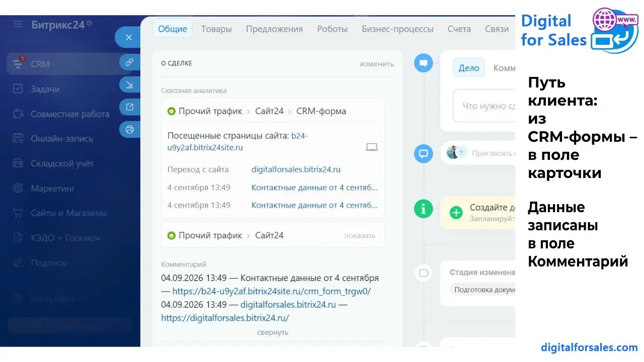Click the laptop device icon

coord(372,147)
